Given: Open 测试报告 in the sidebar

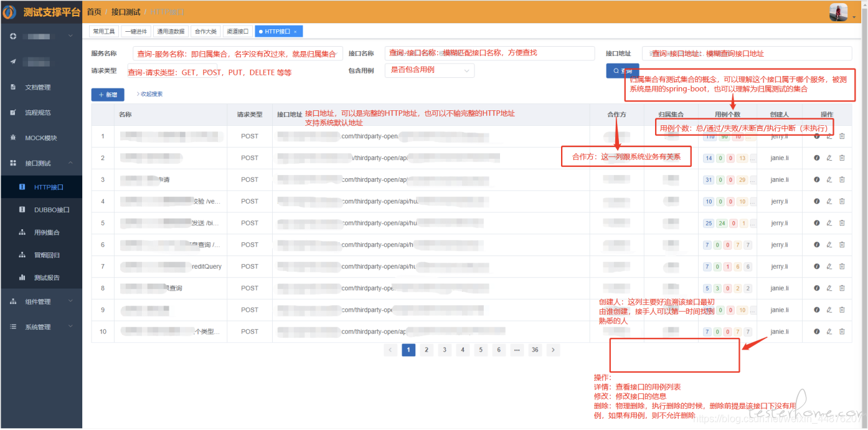Looking at the screenshot, I should click(41, 277).
